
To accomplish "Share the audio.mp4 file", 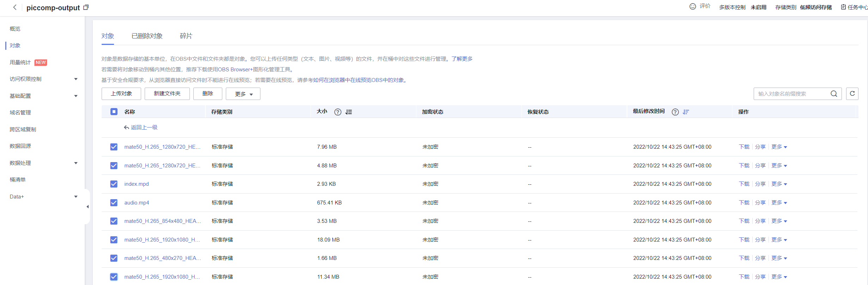I will coord(760,203).
